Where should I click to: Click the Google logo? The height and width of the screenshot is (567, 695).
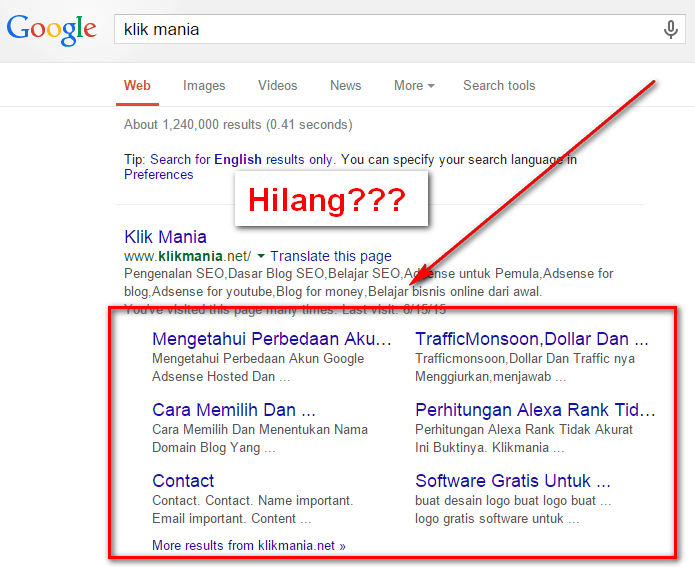pos(51,30)
